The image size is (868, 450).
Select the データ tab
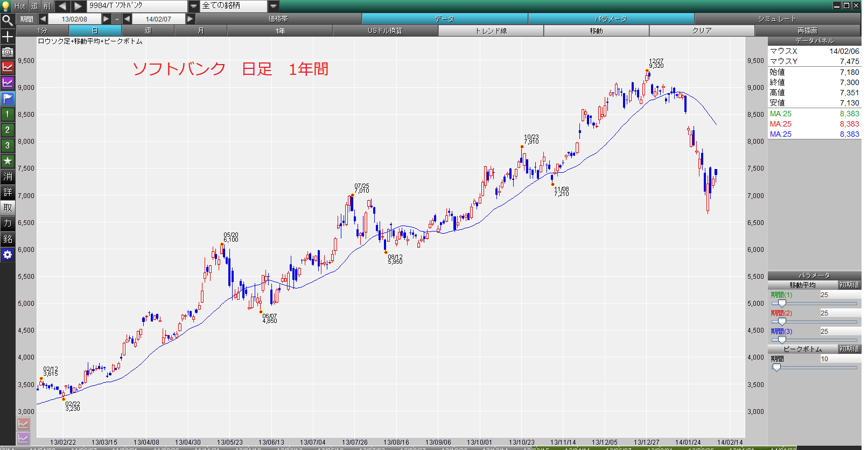445,19
